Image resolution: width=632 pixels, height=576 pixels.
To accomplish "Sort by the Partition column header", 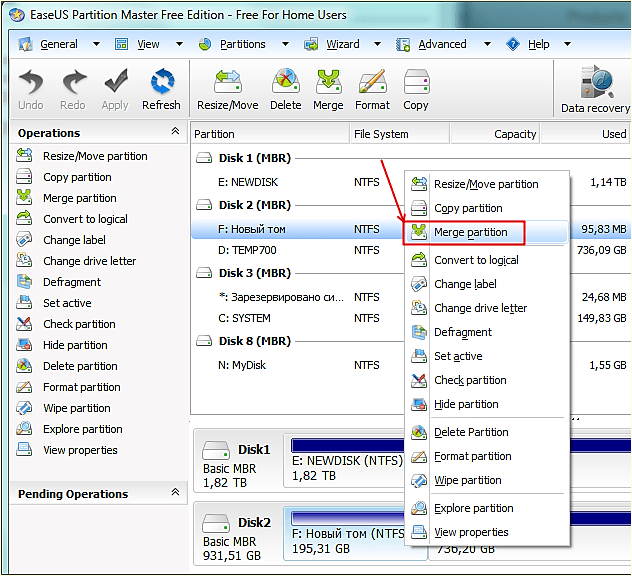I will 270,134.
